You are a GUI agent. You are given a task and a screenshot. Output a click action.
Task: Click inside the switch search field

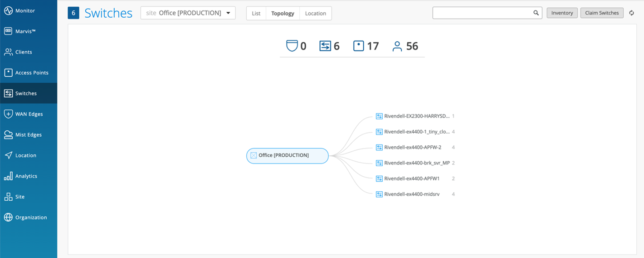click(482, 13)
